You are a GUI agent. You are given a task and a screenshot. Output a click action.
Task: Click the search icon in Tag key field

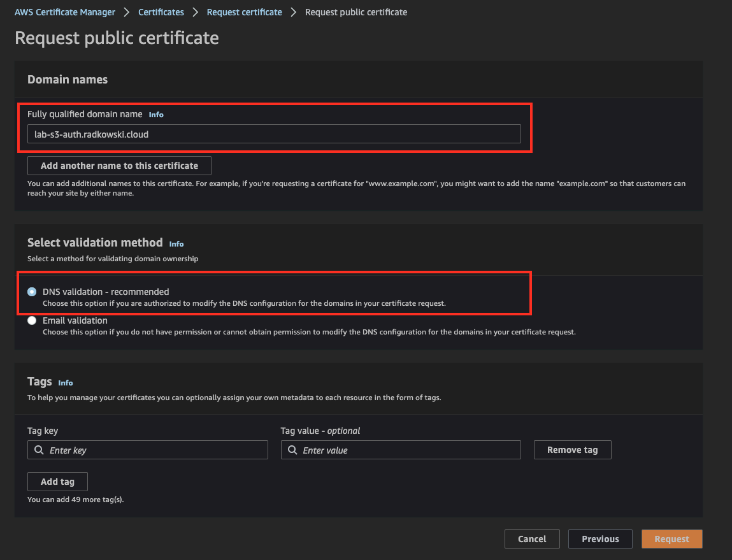[39, 450]
